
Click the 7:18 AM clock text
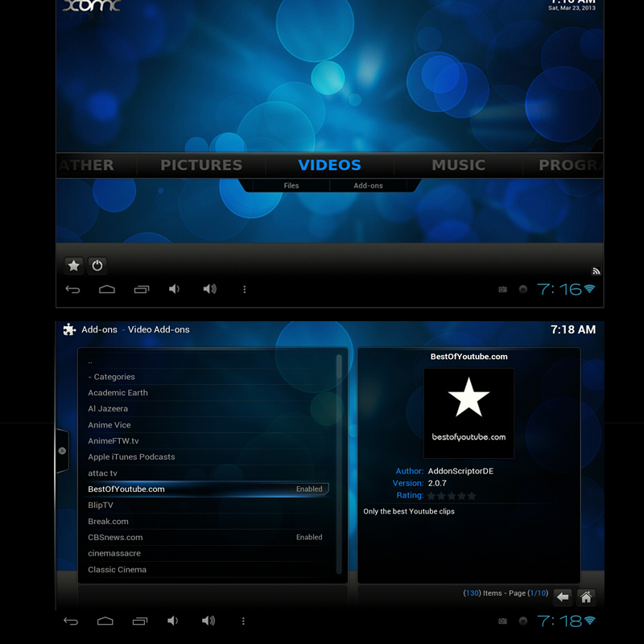click(x=573, y=329)
